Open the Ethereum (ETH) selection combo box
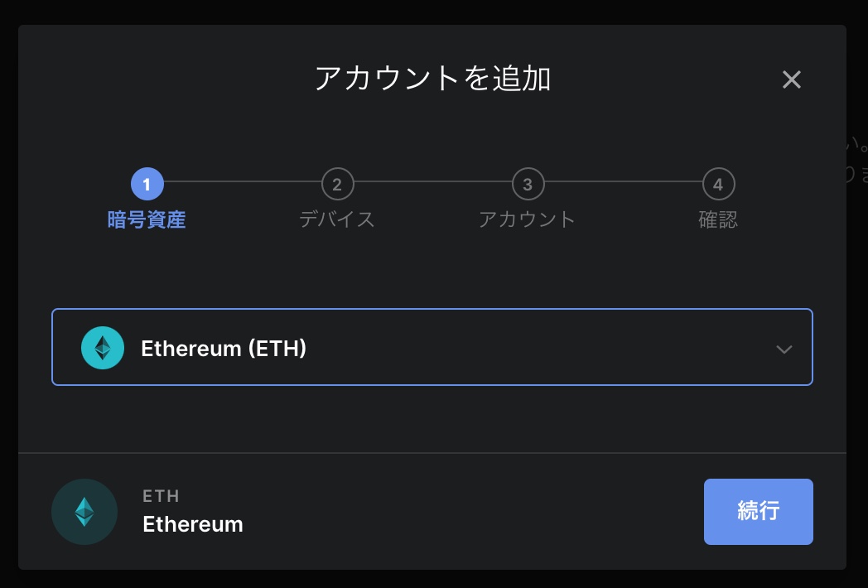The width and height of the screenshot is (868, 588). click(432, 347)
